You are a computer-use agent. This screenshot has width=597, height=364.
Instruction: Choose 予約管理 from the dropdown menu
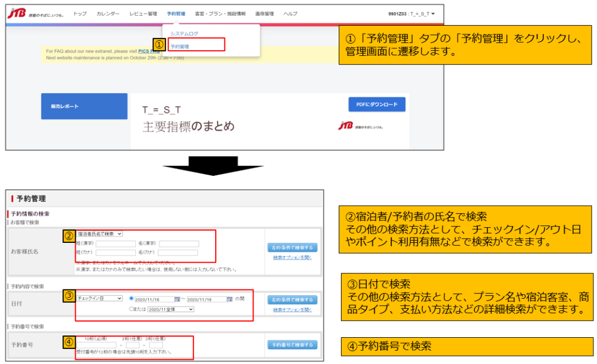point(180,47)
